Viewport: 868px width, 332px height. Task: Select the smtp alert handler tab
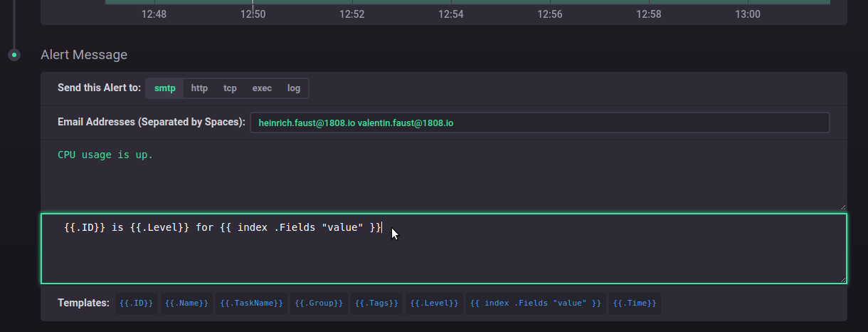(x=164, y=88)
